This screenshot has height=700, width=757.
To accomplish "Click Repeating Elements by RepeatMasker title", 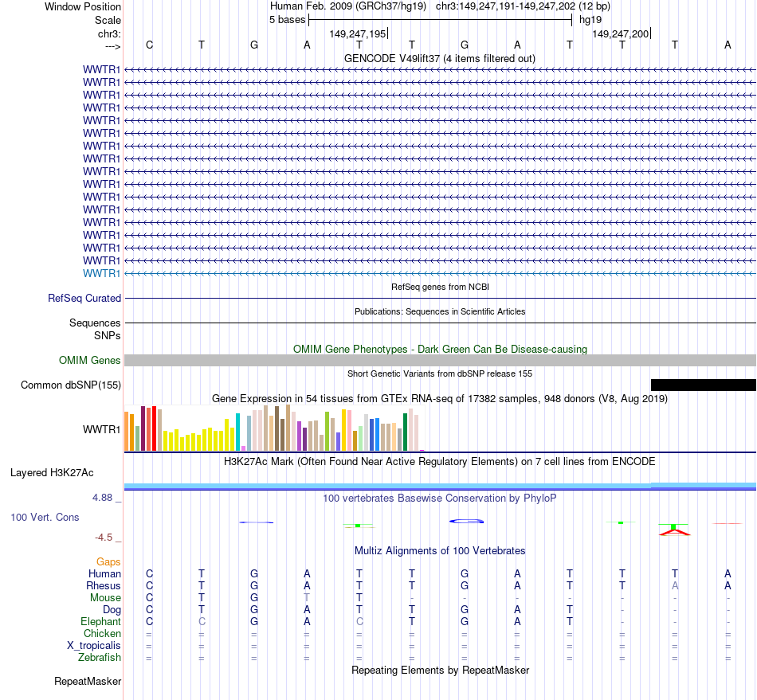I will point(441,670).
